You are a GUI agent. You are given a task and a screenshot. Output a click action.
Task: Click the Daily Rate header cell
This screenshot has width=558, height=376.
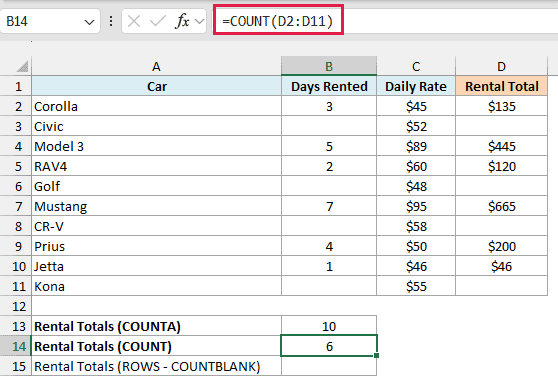click(x=416, y=86)
